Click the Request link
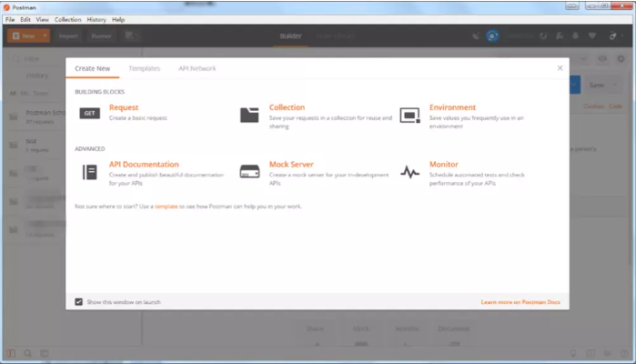Screen dimensions: 636x364 coord(124,107)
